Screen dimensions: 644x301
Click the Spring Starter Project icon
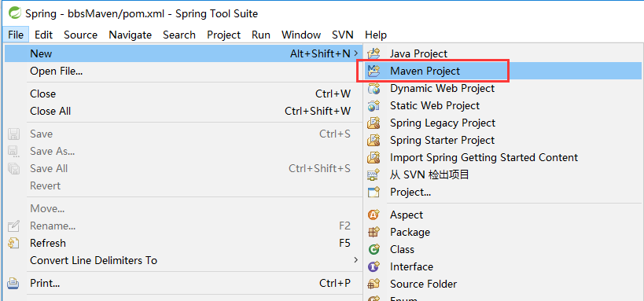(374, 140)
